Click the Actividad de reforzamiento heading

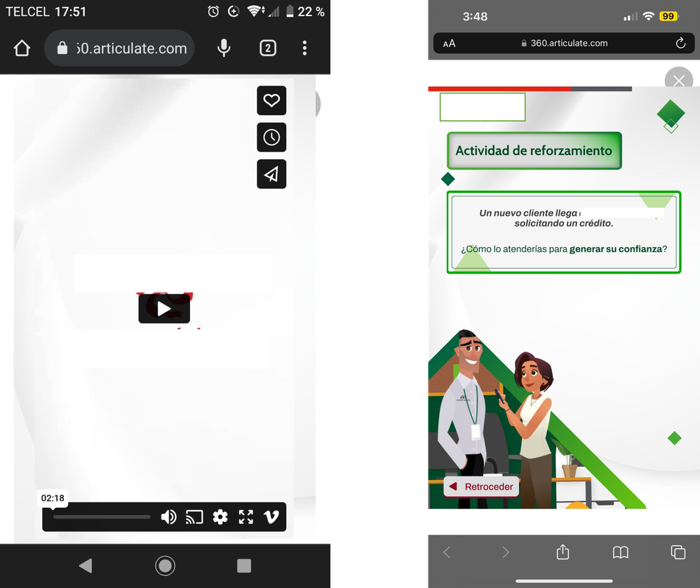pyautogui.click(x=534, y=150)
